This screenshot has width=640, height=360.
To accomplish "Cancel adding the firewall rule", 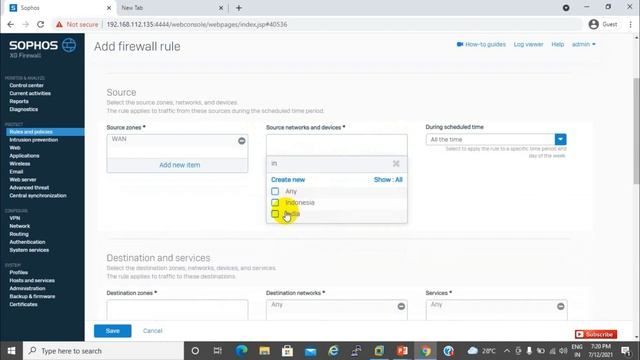I will (x=153, y=331).
